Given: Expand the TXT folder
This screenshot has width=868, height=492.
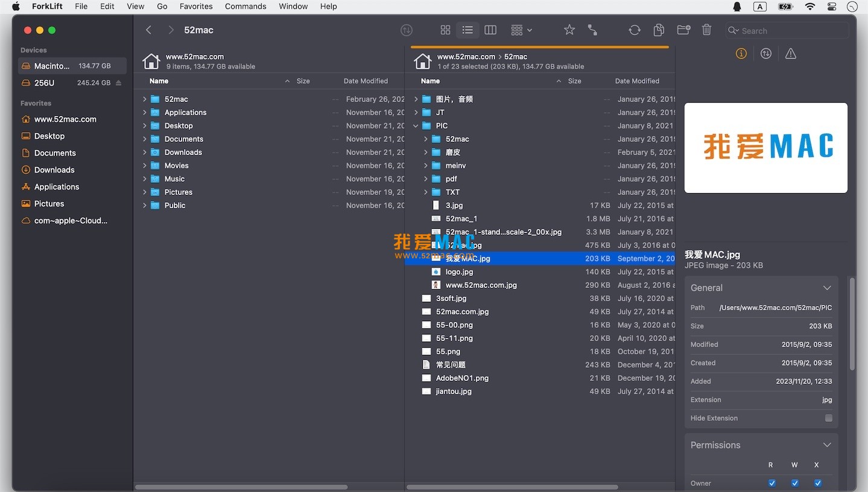Looking at the screenshot, I should click(425, 192).
